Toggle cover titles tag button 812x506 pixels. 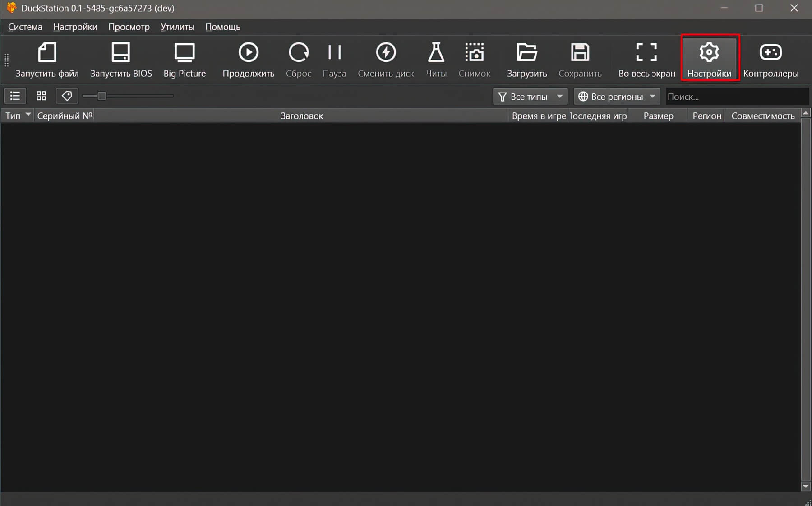click(67, 96)
